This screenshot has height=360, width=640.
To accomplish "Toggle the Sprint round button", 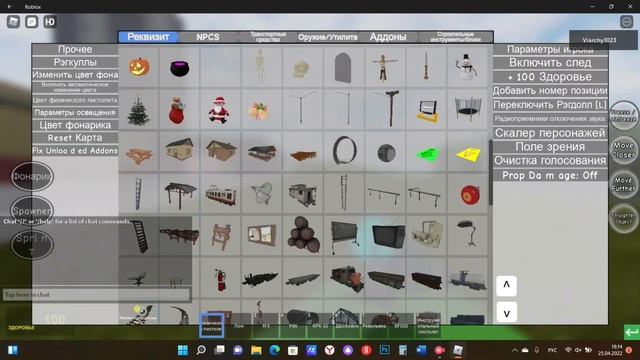I will coord(32,244).
